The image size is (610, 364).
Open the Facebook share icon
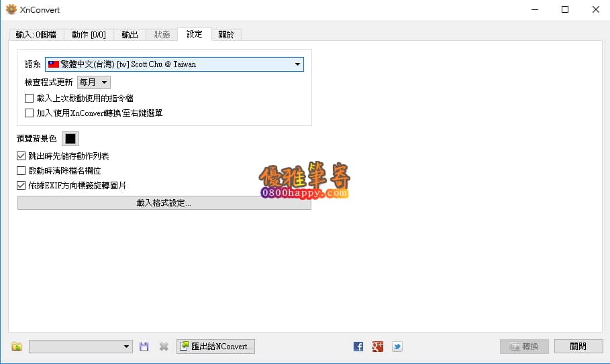(358, 346)
